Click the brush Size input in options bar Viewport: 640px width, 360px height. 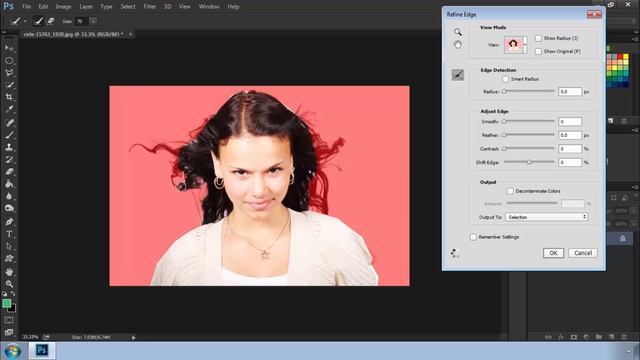(80, 21)
